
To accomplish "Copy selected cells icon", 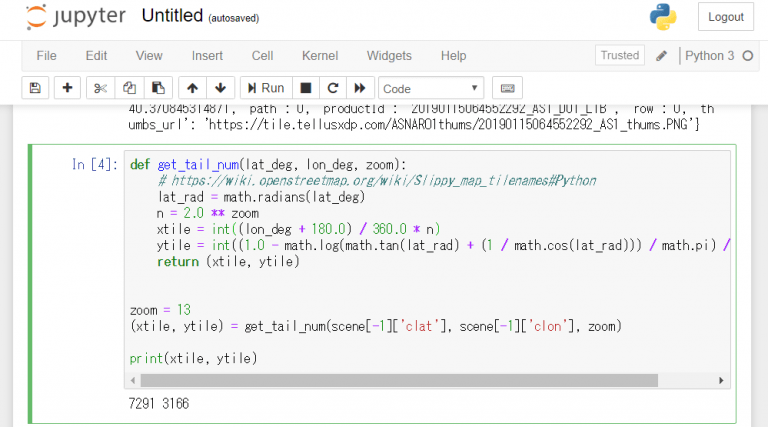I will tap(129, 88).
